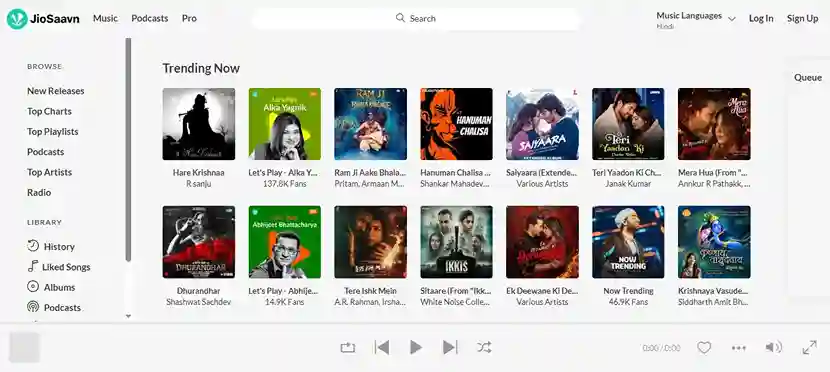
Task: Expand the player to full screen
Action: [x=809, y=348]
